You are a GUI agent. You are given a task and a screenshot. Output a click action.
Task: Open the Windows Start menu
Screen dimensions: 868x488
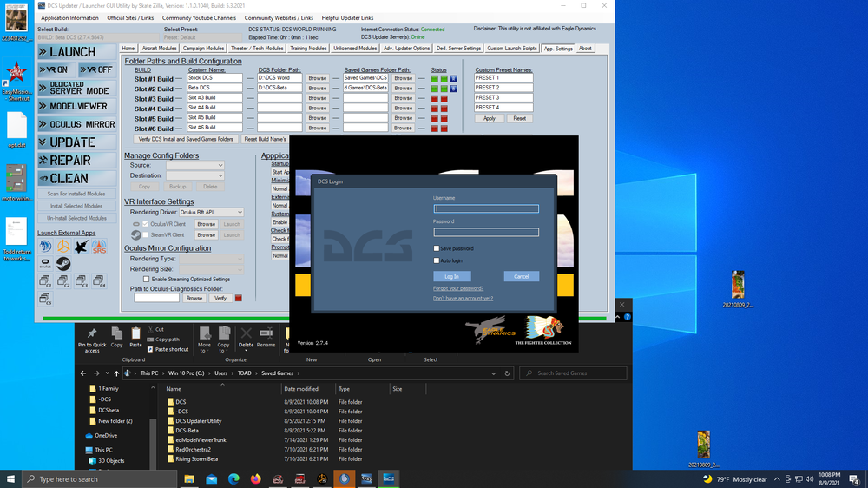[10, 479]
